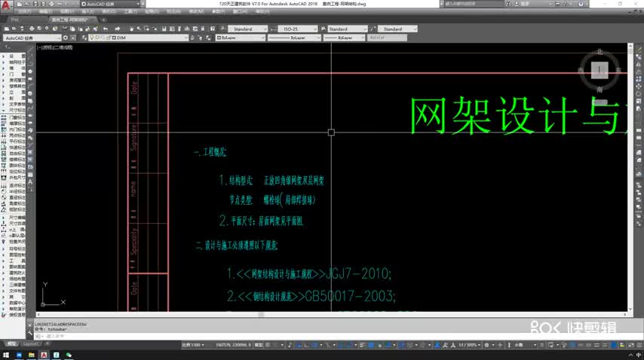Open the 修改(M) menu
The height and width of the screenshot is (360, 644).
pos(196,11)
